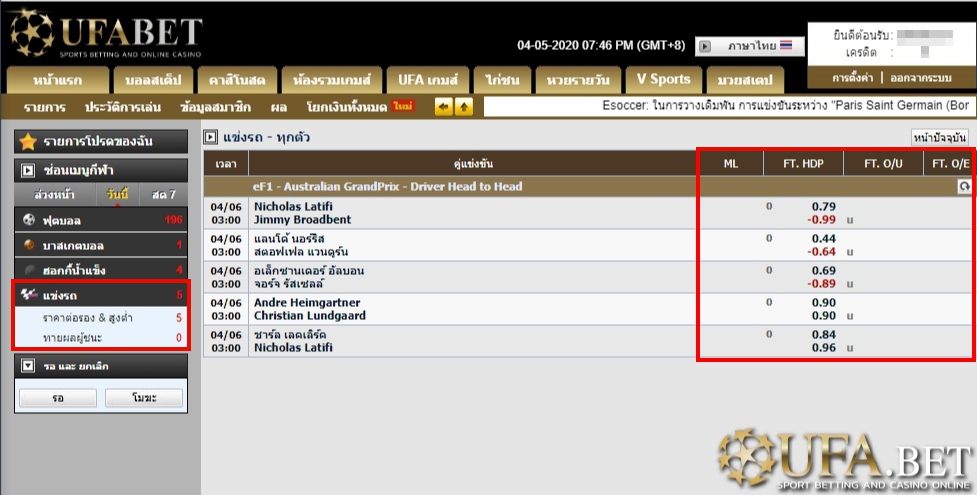Click the current page button
The height and width of the screenshot is (495, 977).
pyautogui.click(x=940, y=137)
